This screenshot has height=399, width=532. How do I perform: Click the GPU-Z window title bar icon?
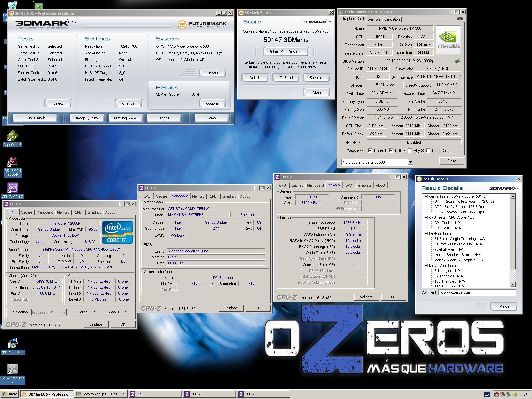coord(341,12)
